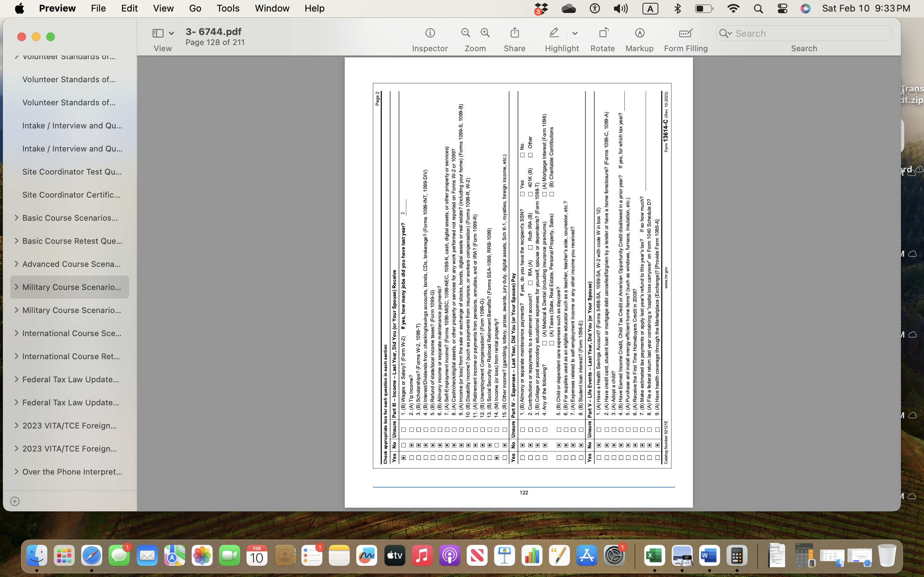
Task: Open the Go menu
Action: point(195,8)
